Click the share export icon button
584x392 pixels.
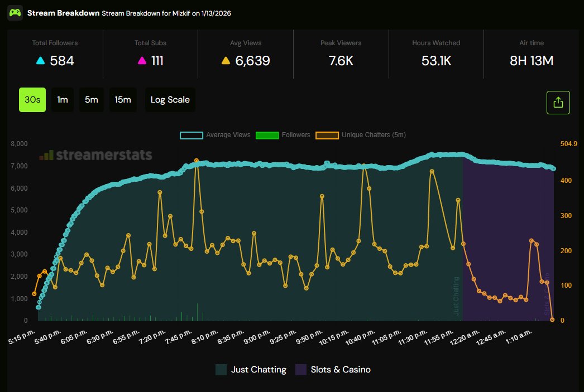[x=558, y=102]
